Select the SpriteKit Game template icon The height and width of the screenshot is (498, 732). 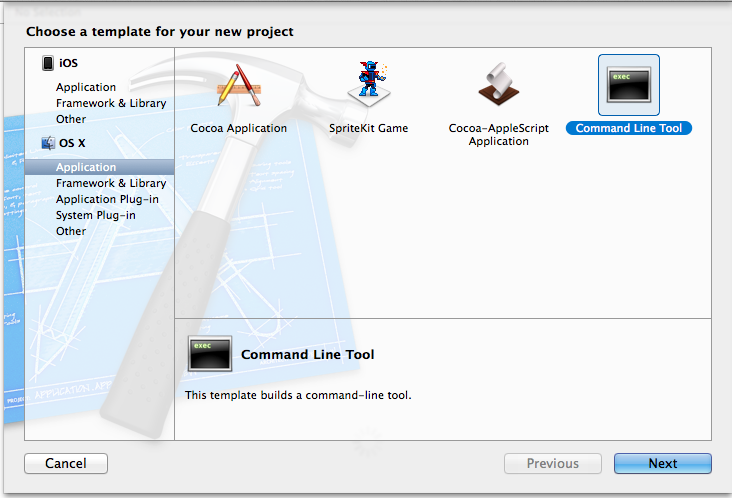369,84
